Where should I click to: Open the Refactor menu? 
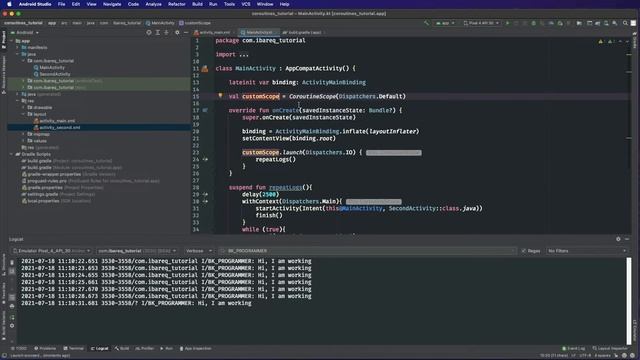177,4
